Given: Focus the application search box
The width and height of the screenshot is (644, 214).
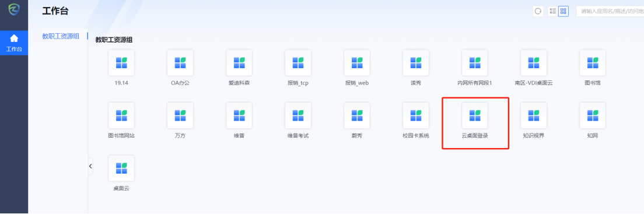Looking at the screenshot, I should pos(610,11).
